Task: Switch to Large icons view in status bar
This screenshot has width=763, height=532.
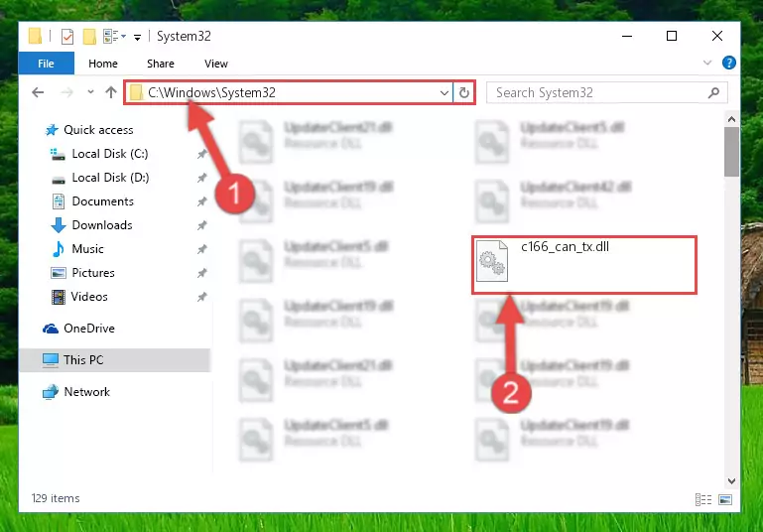Action: pos(725,500)
